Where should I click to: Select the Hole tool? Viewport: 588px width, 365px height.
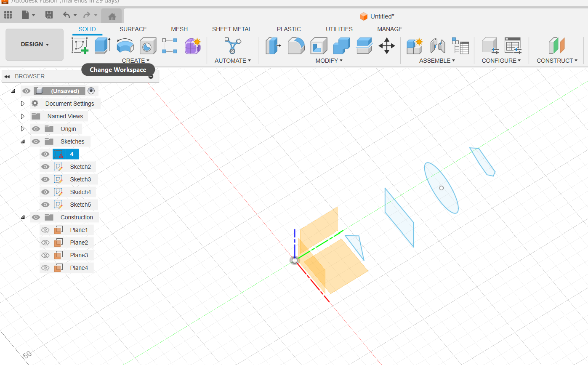(148, 46)
